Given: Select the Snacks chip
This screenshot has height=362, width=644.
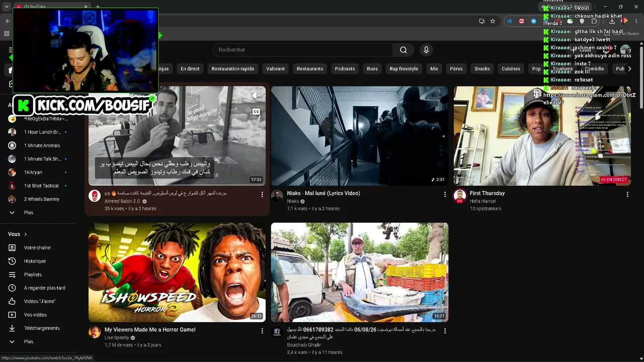Looking at the screenshot, I should coord(482,69).
